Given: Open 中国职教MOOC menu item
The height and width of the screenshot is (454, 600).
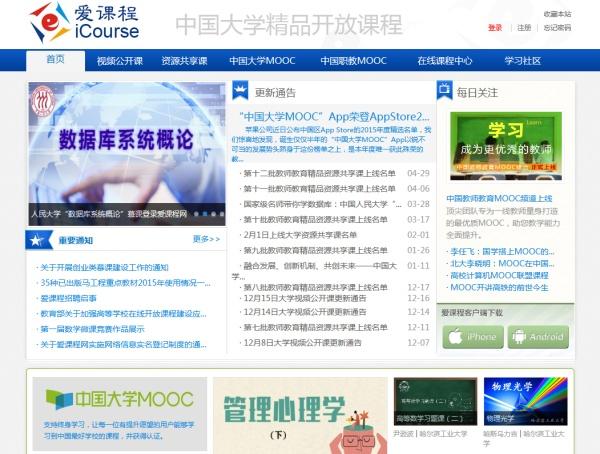Looking at the screenshot, I should [354, 61].
